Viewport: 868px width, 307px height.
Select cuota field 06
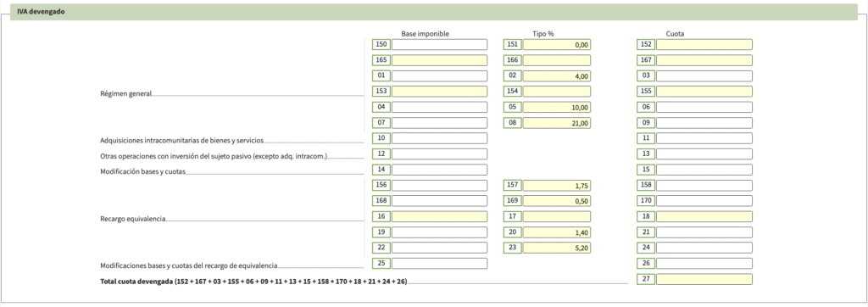(x=704, y=108)
